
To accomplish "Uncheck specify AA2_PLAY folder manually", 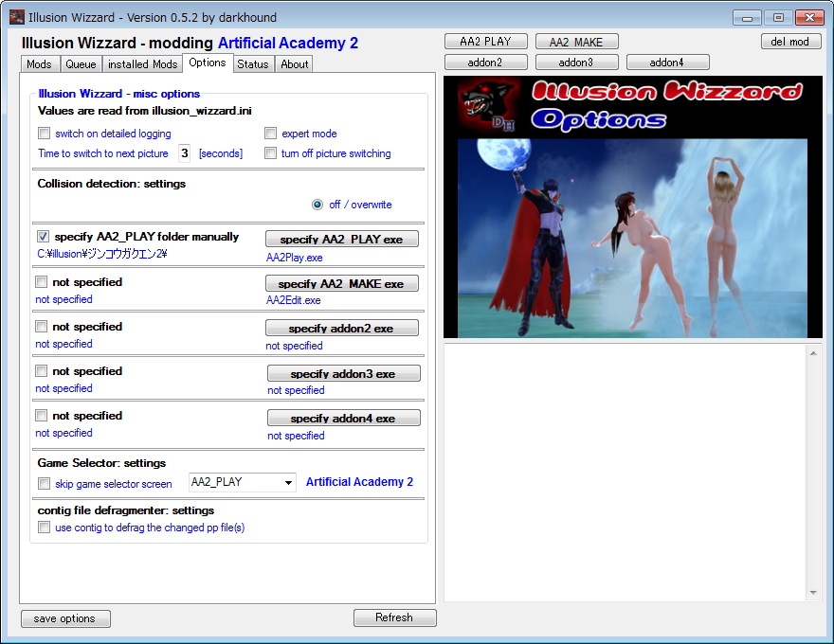I will click(43, 237).
